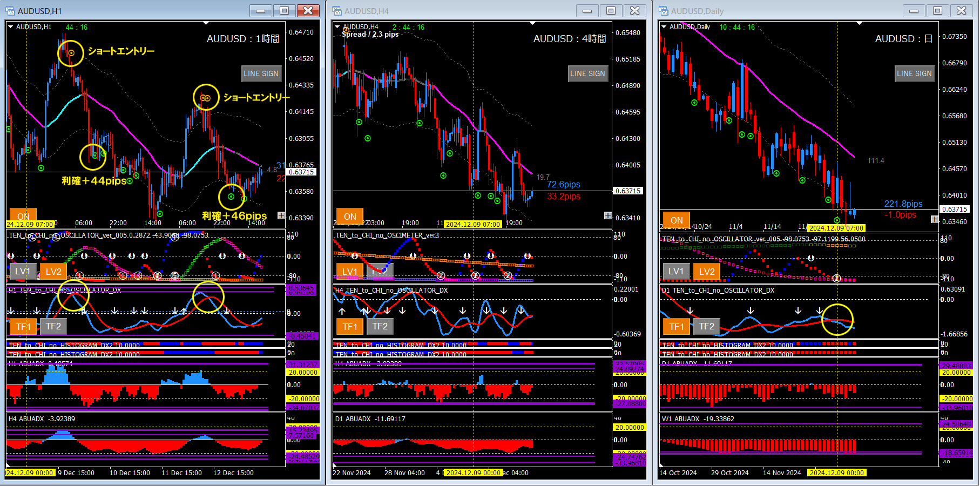
Task: Click the plus icon in the H1 chart
Action: (281, 215)
